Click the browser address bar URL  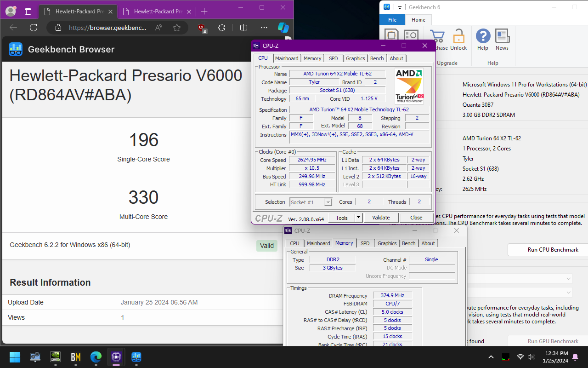(107, 28)
